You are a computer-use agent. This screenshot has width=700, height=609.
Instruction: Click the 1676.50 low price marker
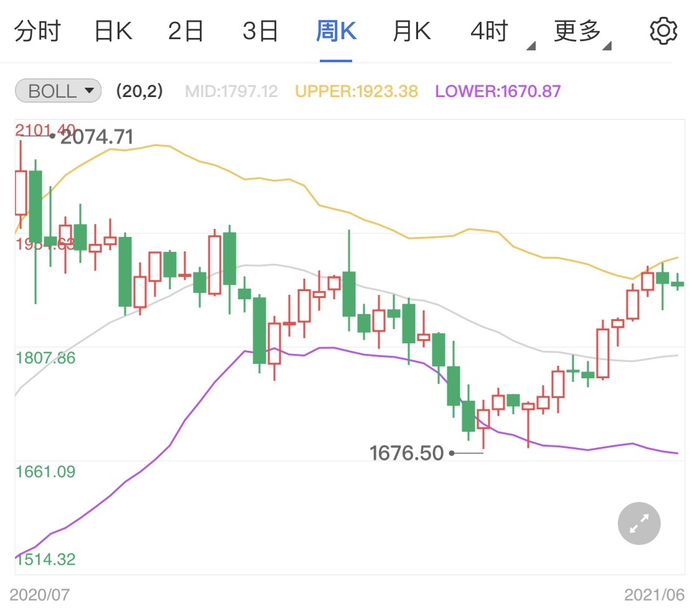[406, 453]
